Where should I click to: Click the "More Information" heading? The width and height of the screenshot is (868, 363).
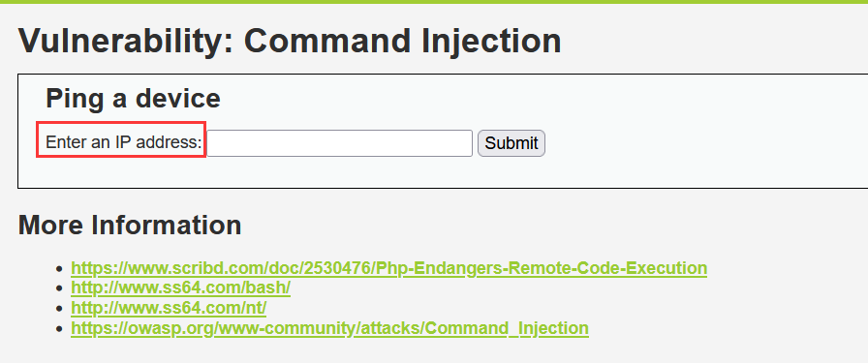tap(130, 226)
